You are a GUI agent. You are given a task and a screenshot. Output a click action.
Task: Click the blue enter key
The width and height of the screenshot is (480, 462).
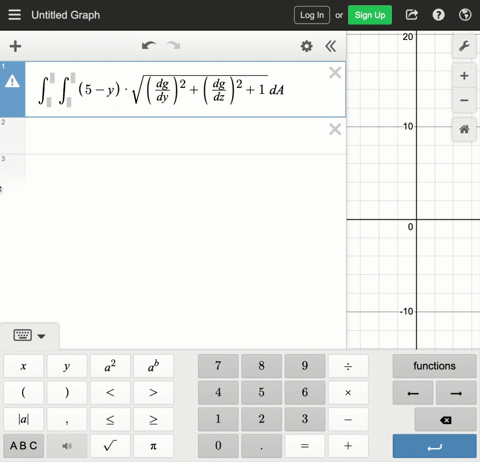coord(434,446)
